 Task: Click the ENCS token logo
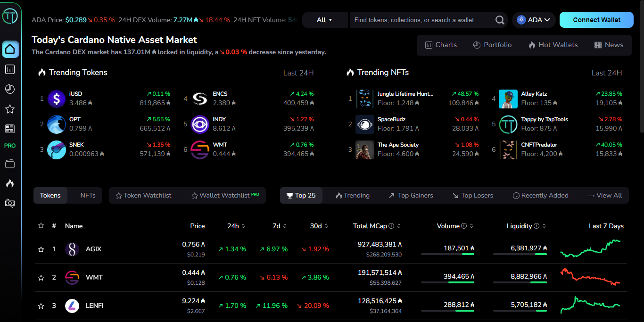200,99
